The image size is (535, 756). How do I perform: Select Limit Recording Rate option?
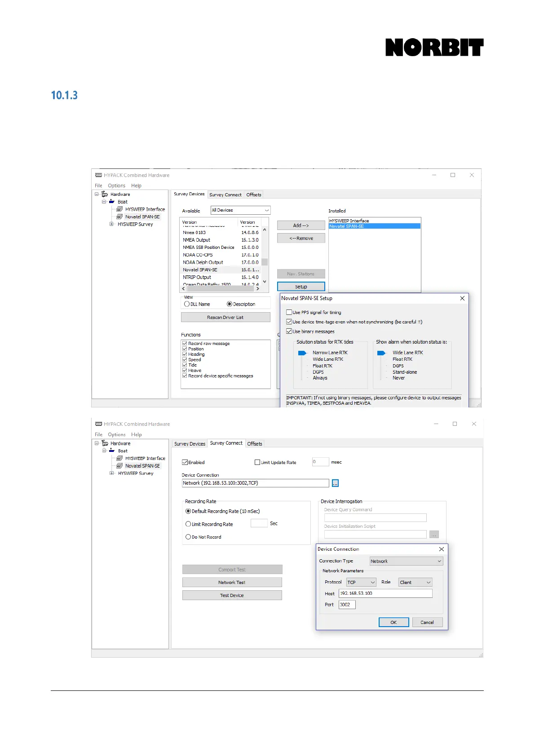click(188, 524)
